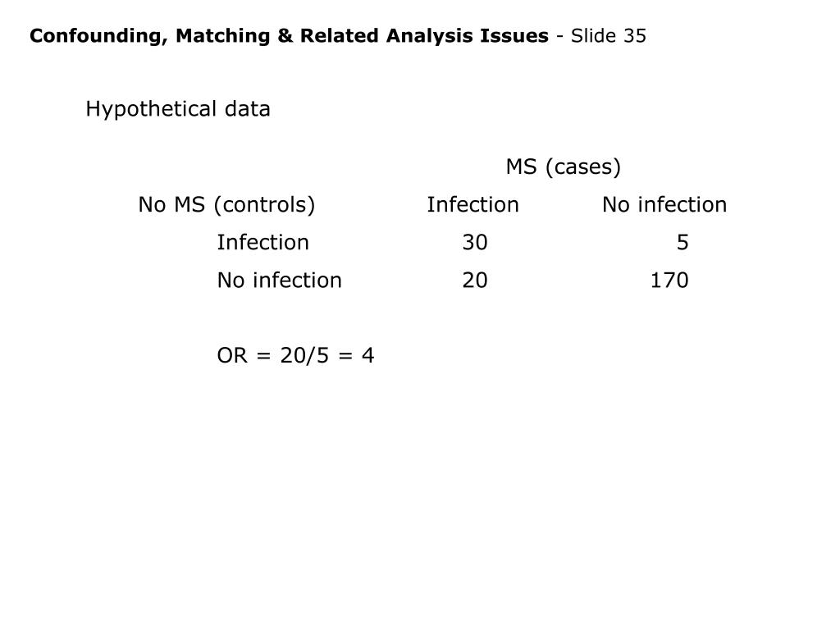Click the 'Slide 35' label
Image resolution: width=840 pixels, height=630 pixels.
coord(608,36)
